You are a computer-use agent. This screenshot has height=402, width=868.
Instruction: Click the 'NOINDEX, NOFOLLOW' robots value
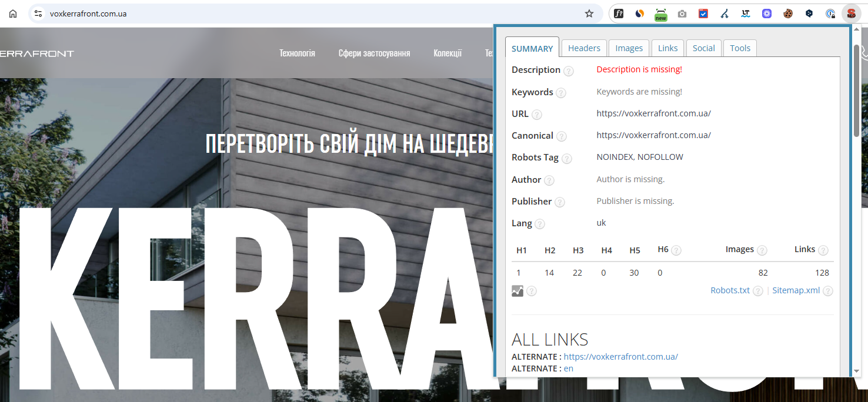coord(640,157)
